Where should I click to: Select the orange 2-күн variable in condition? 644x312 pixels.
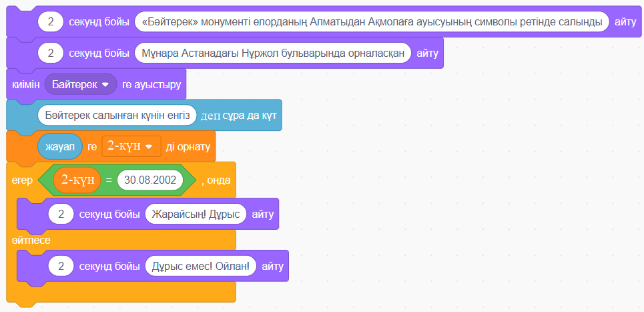(77, 180)
